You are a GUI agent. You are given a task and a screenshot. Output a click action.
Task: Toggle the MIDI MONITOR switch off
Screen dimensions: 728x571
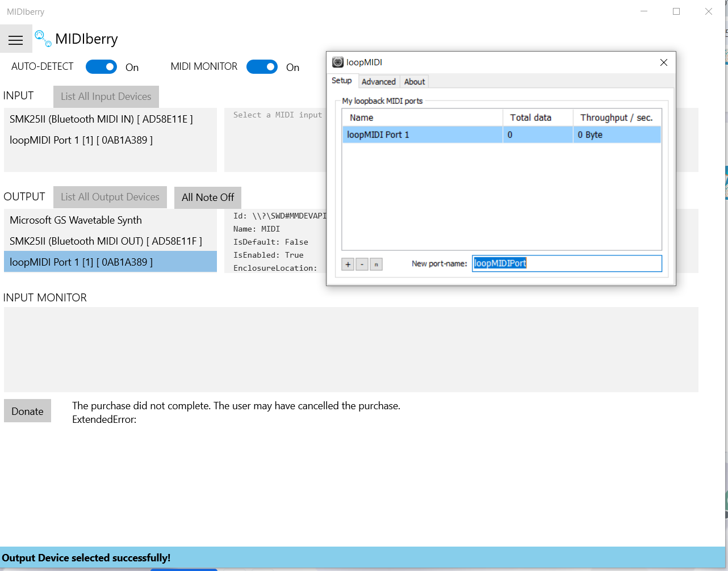point(262,67)
